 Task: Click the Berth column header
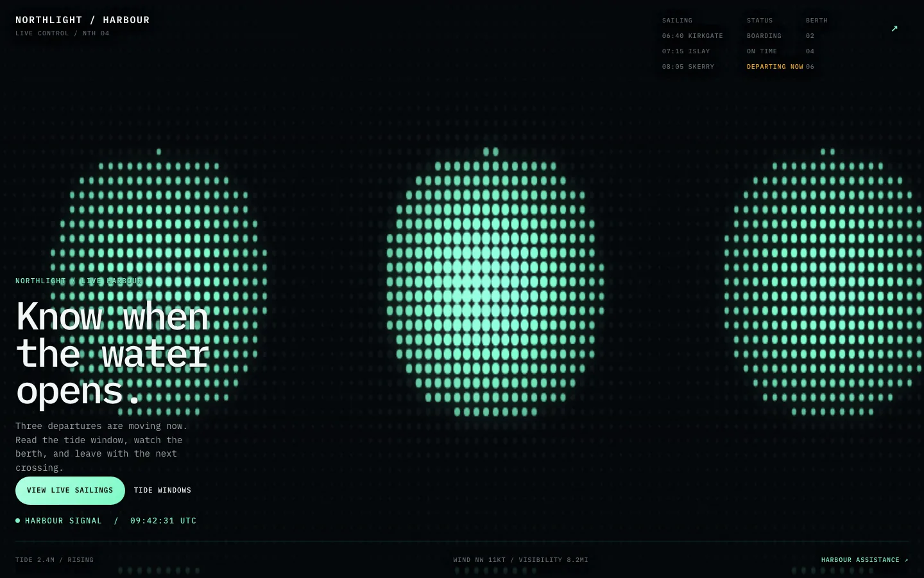click(x=816, y=21)
